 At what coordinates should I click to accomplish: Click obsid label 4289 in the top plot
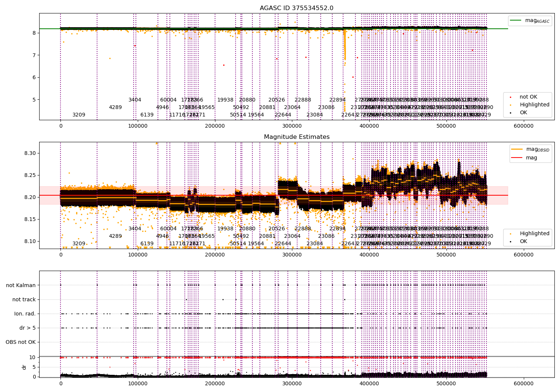115,108
